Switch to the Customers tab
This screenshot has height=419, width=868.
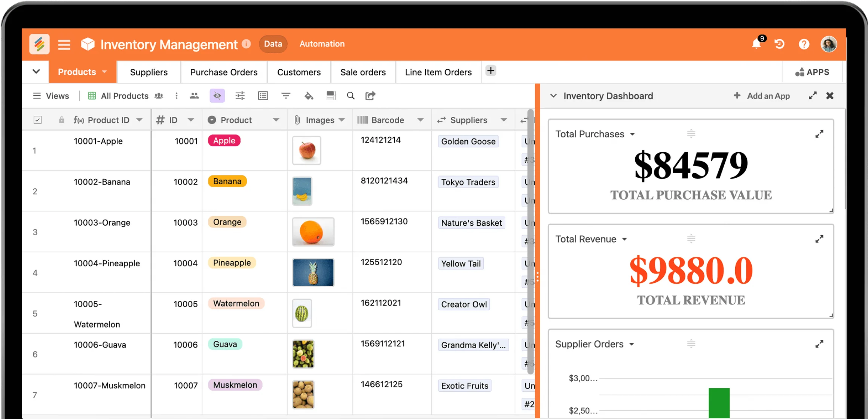[299, 72]
